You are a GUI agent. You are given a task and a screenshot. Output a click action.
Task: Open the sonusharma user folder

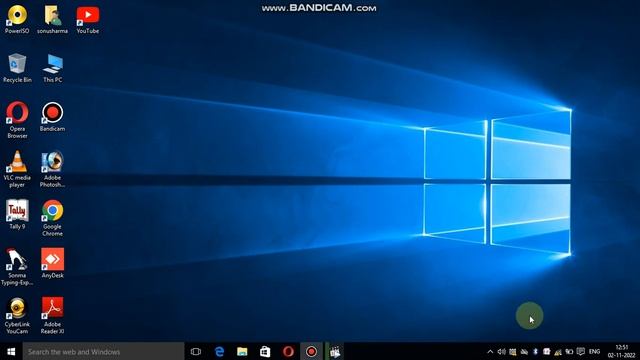click(52, 19)
